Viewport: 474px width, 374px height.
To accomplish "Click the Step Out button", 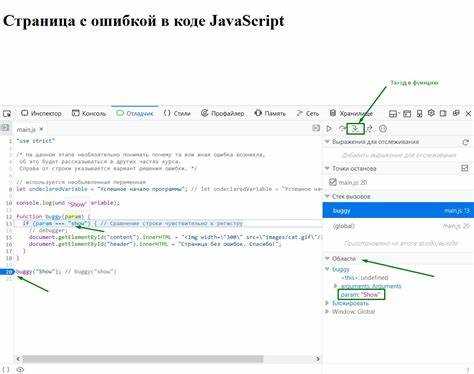I will [369, 128].
